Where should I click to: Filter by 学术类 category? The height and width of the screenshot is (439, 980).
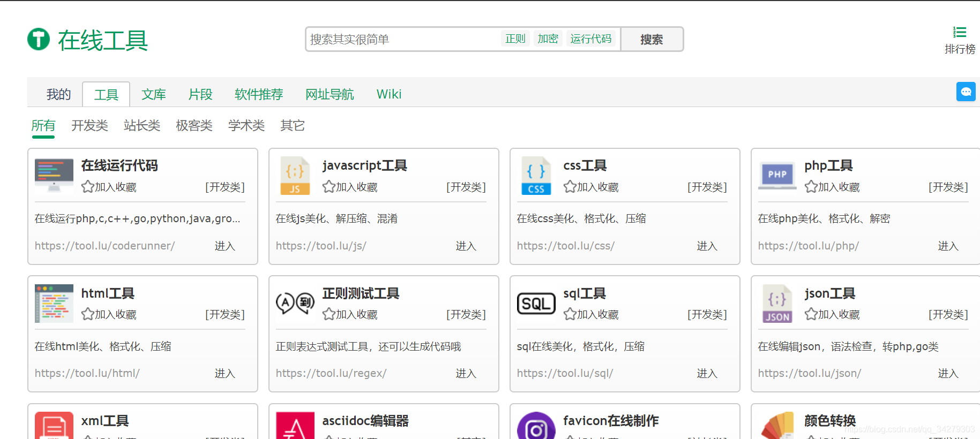coord(246,125)
